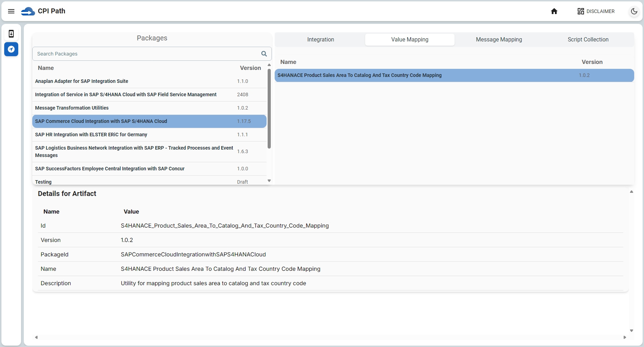
Task: Click horizontal scroll right arrow at bottom
Action: [x=625, y=337]
